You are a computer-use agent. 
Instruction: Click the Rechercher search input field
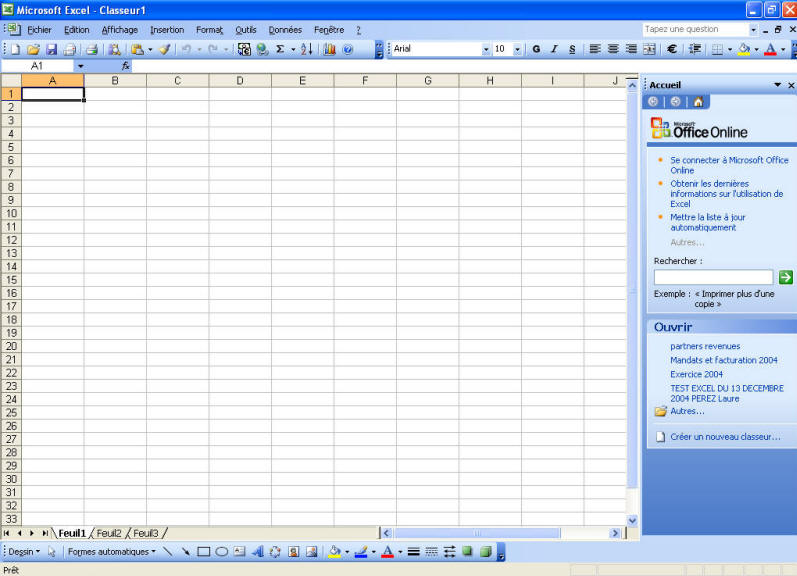[x=713, y=277]
